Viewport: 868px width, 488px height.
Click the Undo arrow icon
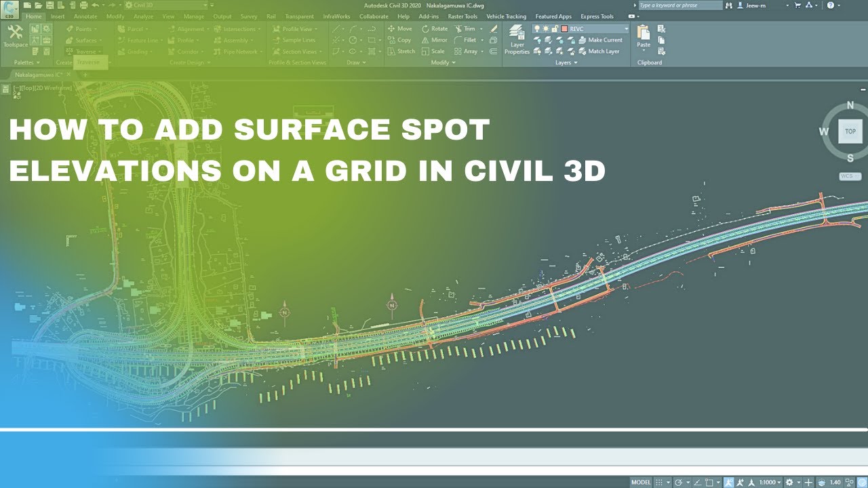(94, 5)
